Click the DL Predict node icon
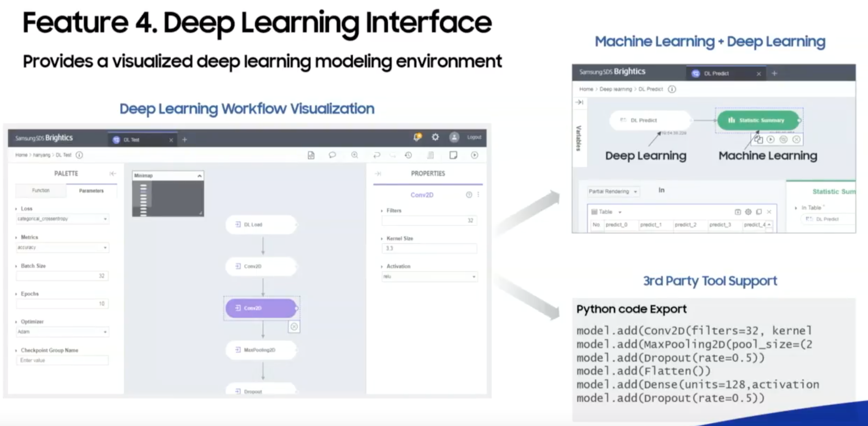The width and height of the screenshot is (868, 426). point(643,120)
